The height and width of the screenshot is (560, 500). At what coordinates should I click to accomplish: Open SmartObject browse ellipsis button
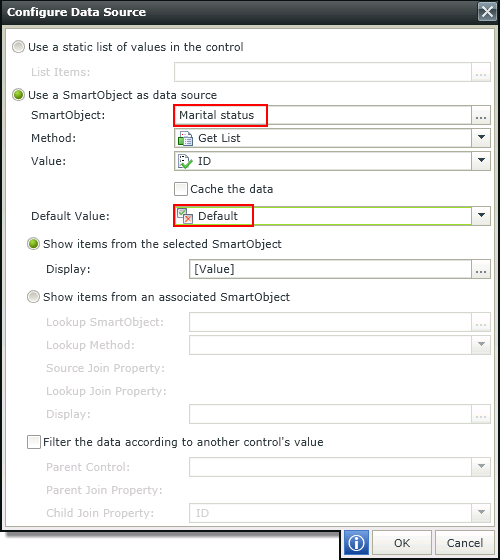(481, 115)
